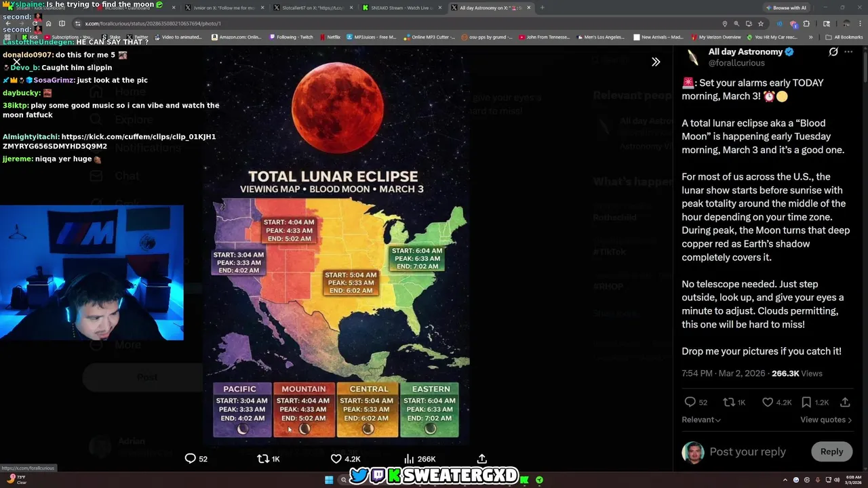Screen dimensions: 868x488
Task: Open the Kick bookmark
Action: (29, 37)
